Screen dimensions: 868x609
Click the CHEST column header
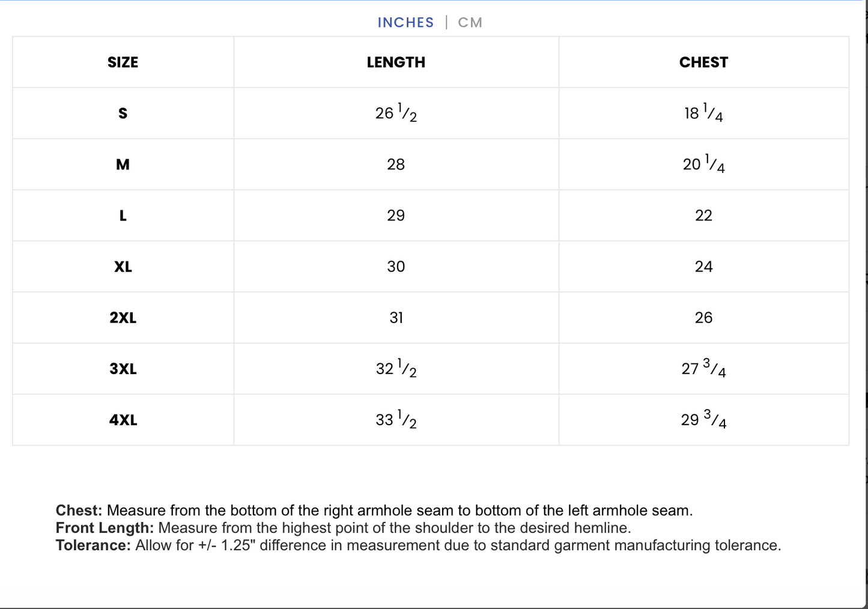(703, 62)
